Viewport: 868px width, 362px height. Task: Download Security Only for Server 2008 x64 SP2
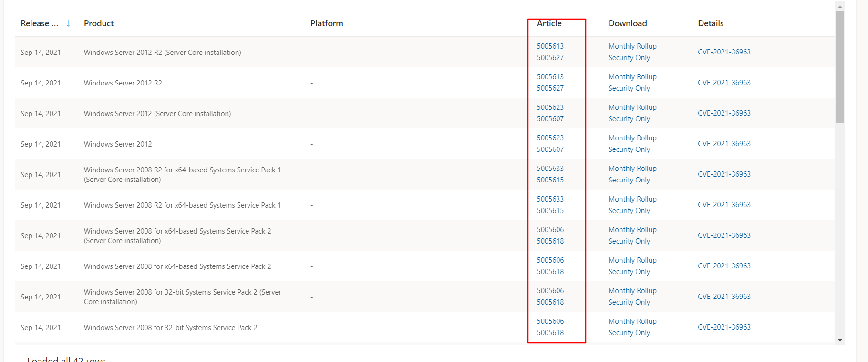[629, 272]
